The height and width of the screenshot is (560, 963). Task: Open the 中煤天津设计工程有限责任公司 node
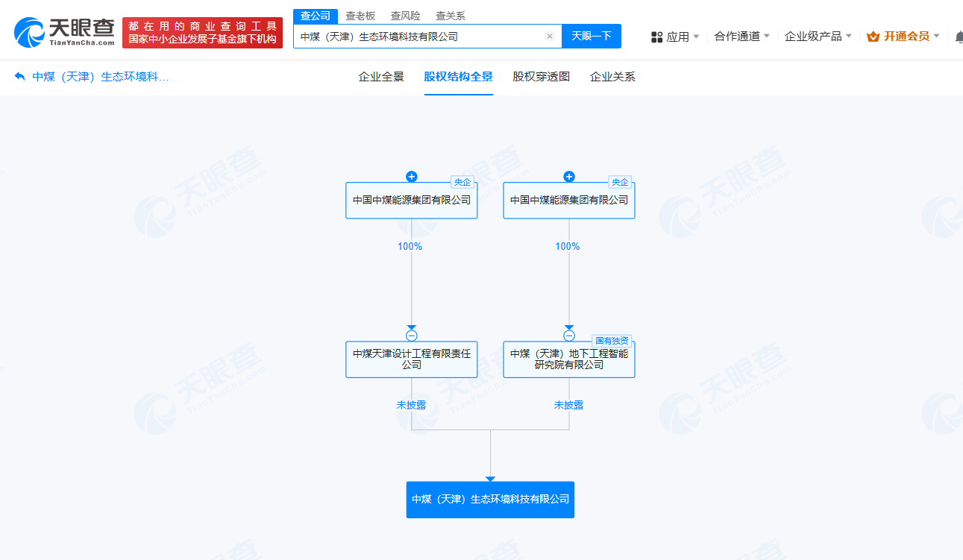[412, 359]
